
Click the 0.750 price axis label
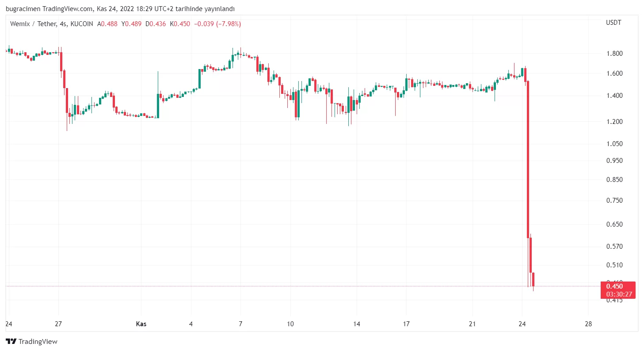click(x=614, y=201)
